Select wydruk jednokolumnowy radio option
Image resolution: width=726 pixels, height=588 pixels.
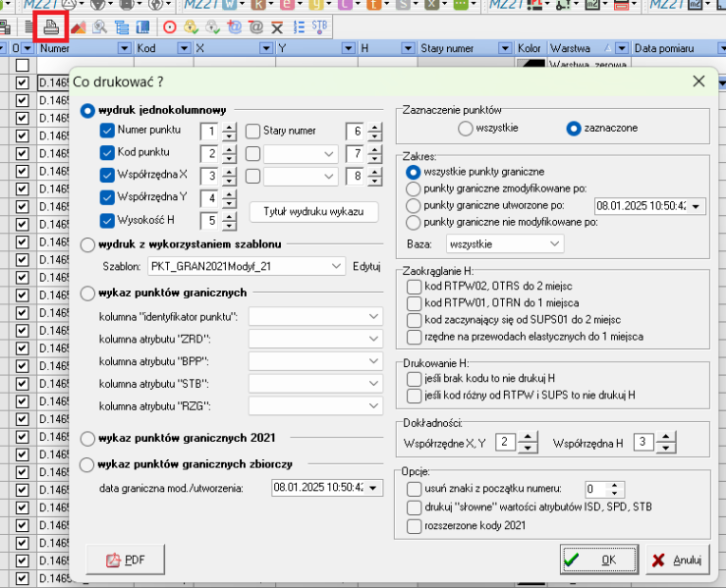[x=87, y=111]
